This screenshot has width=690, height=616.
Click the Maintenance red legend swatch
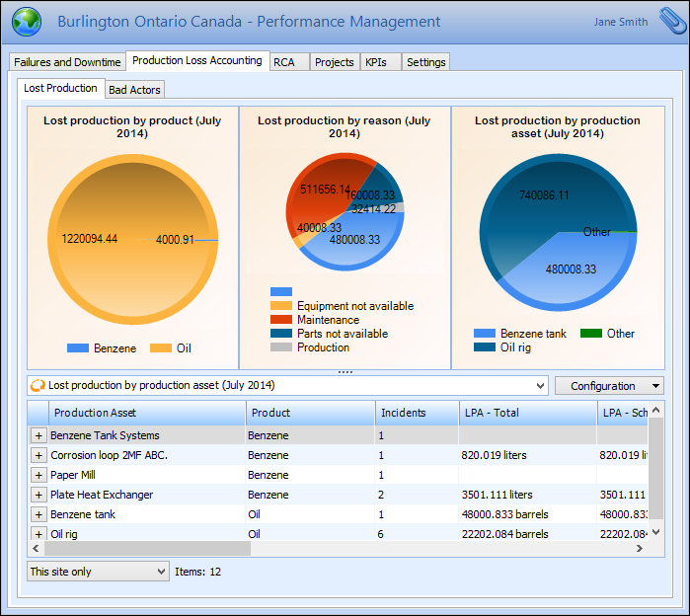[281, 320]
